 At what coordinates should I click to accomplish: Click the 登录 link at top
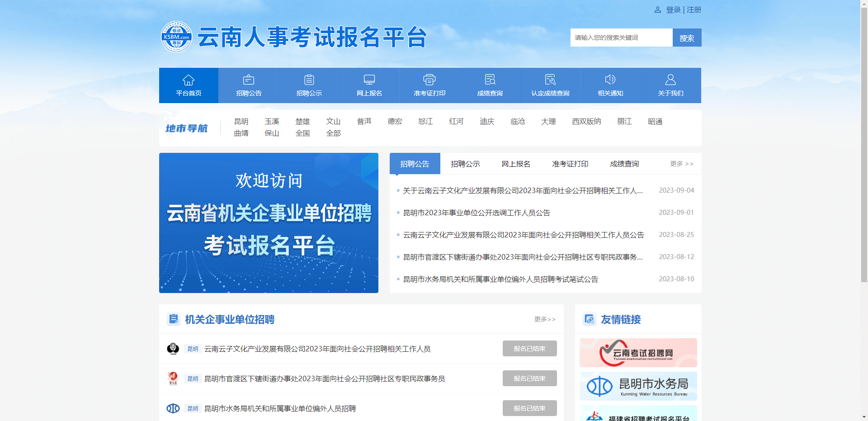(x=673, y=10)
